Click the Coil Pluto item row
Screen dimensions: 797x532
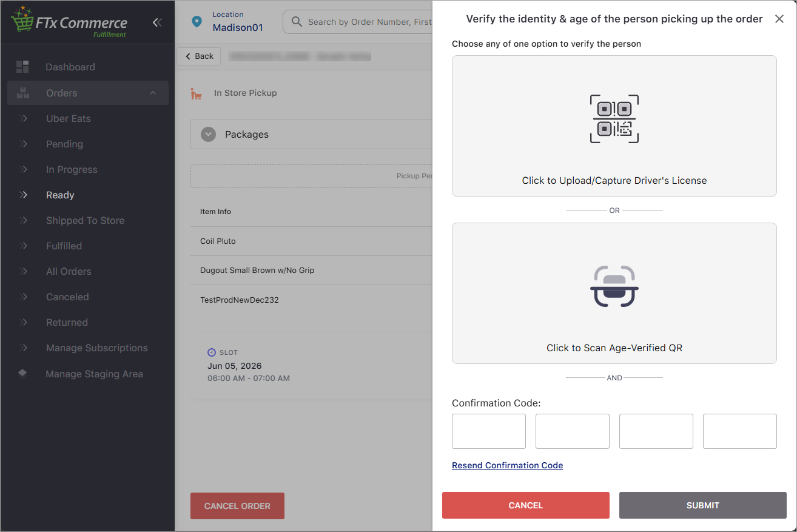pyautogui.click(x=311, y=241)
